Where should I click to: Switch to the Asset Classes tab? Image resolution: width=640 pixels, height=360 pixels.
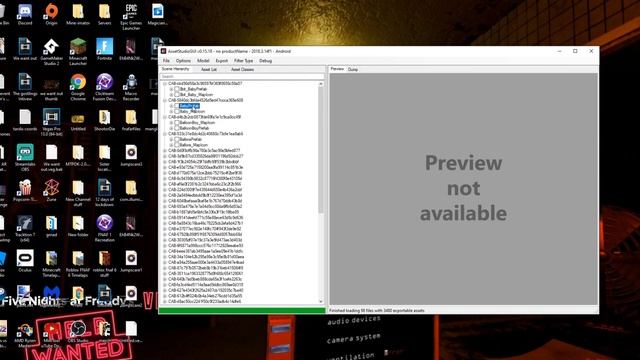coord(242,69)
